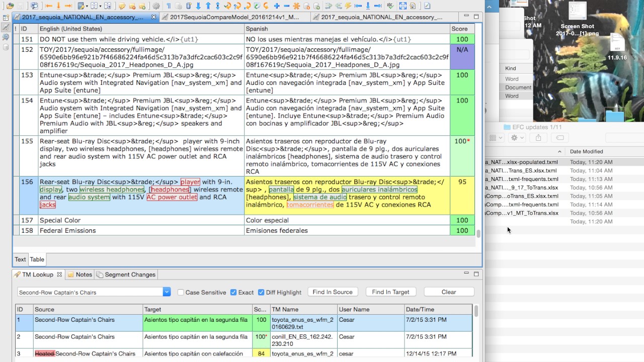The image size is (644, 362).
Task: Click the green check with orange arrow icon
Action: (228, 6)
